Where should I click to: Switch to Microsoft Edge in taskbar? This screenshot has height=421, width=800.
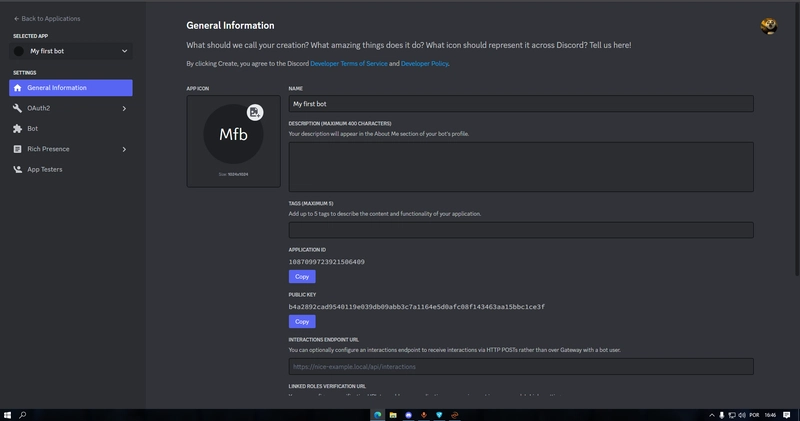click(x=378, y=415)
